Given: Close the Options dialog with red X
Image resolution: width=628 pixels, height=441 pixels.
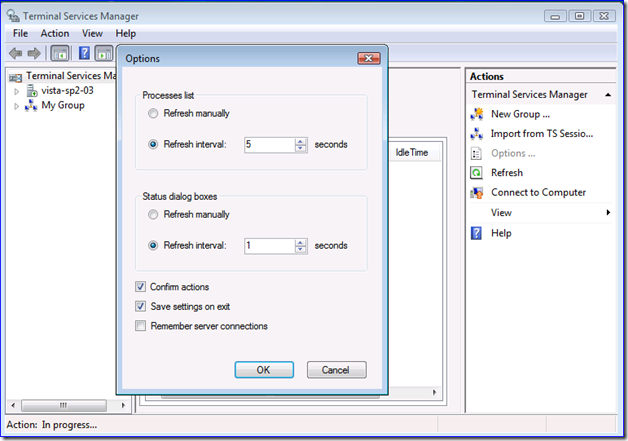Looking at the screenshot, I should (x=368, y=58).
